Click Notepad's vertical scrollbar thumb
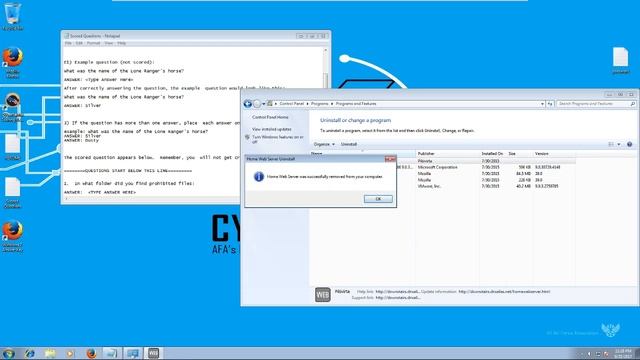The image size is (640, 360). click(325, 80)
